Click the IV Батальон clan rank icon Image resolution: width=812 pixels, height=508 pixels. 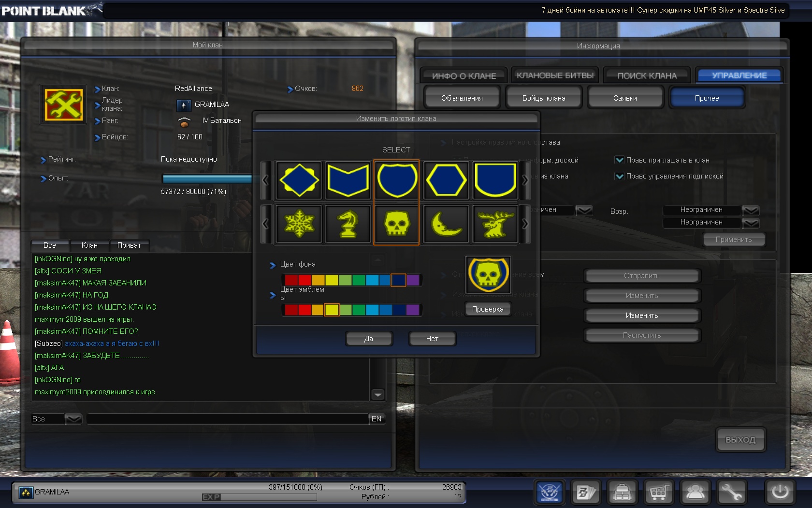[184, 121]
